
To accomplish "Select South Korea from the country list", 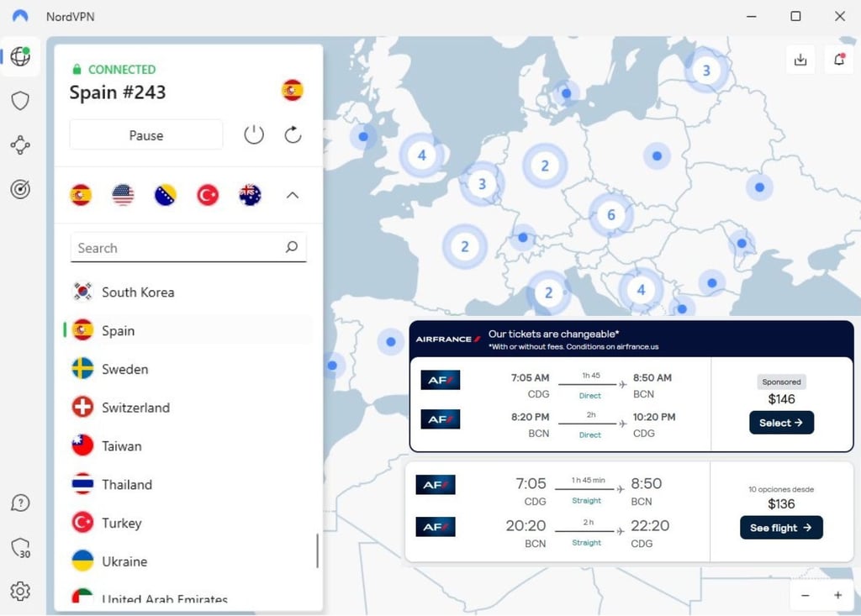I will [188, 292].
